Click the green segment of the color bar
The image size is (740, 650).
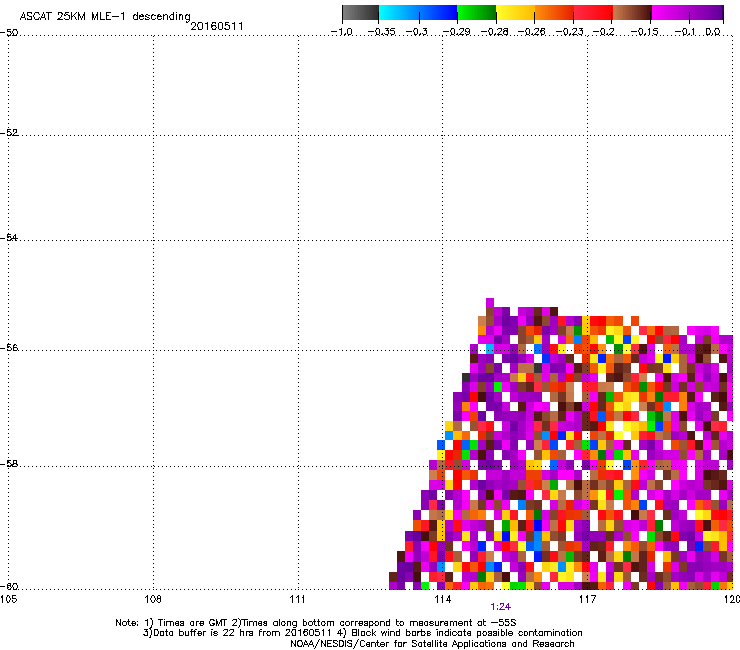point(476,12)
